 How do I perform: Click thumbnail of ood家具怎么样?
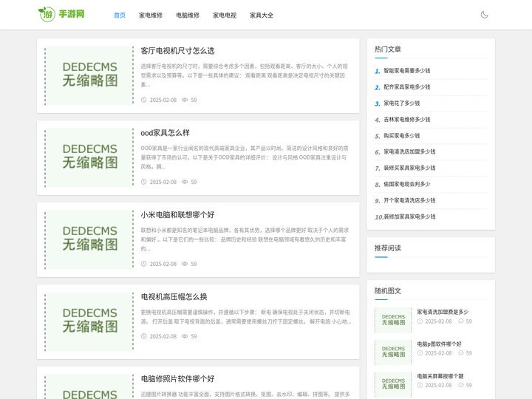tap(89, 158)
